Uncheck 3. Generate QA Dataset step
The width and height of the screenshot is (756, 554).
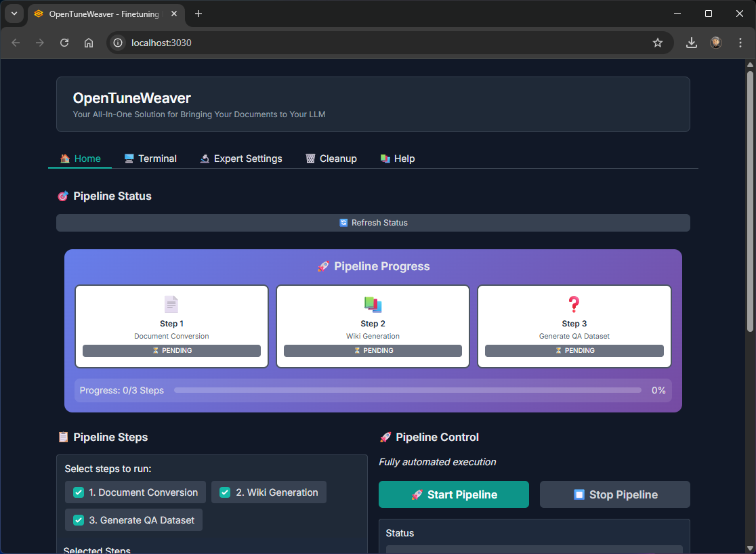[79, 520]
